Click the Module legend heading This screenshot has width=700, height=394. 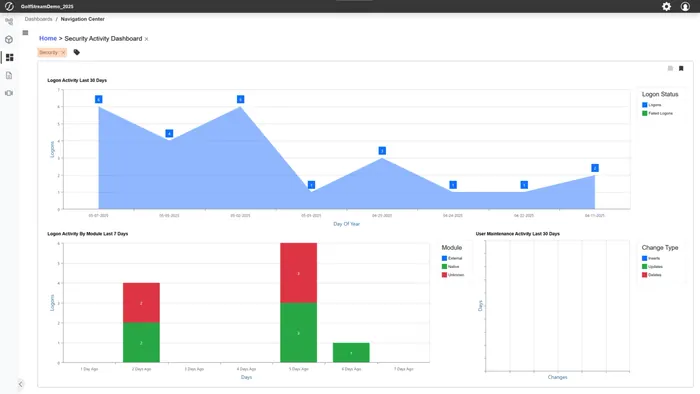tap(452, 248)
